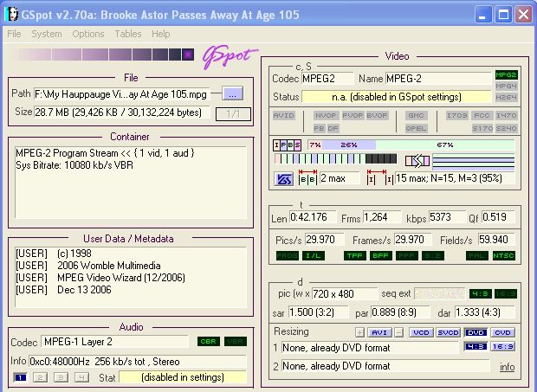Click the AVID indicator

(x=283, y=115)
